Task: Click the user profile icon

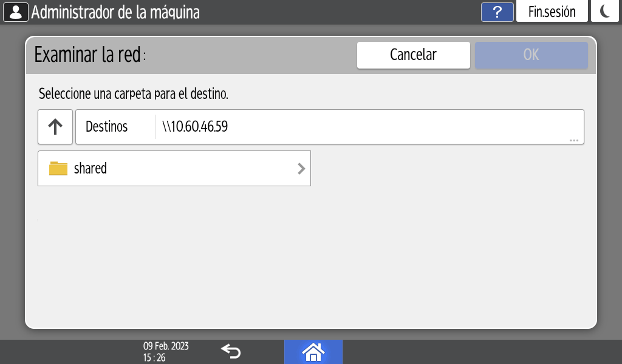Action: 16,12
